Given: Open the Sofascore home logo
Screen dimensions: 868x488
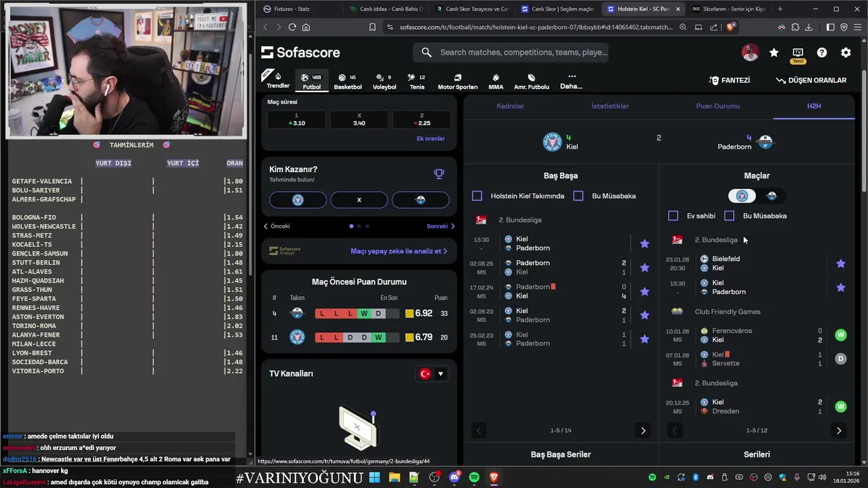Looking at the screenshot, I should [x=300, y=52].
